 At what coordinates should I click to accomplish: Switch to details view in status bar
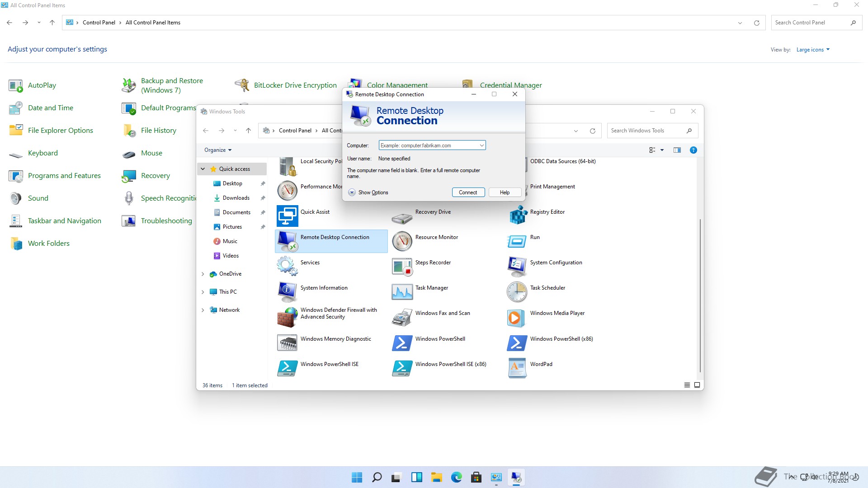[x=687, y=385]
